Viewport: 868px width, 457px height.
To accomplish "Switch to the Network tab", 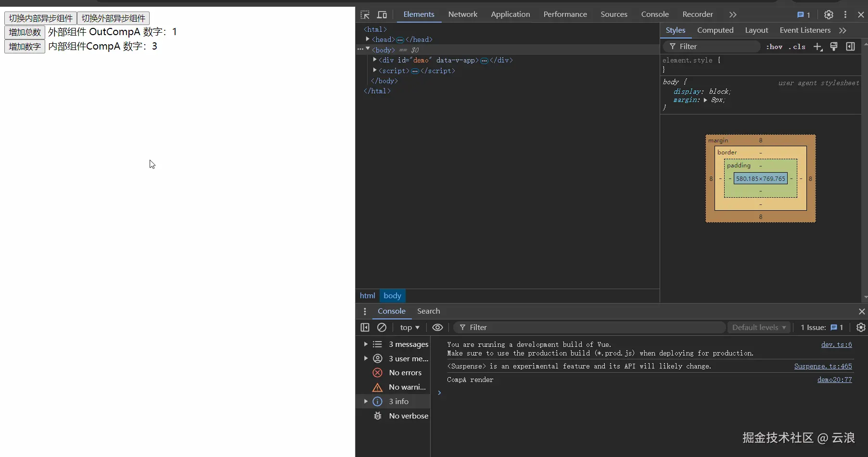I will click(x=462, y=14).
